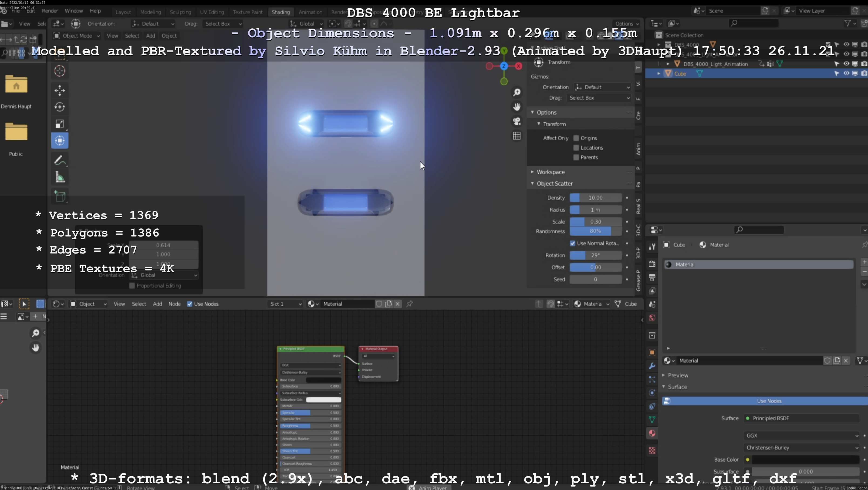
Task: Switch to the Animation workspace tab
Action: [x=310, y=12]
